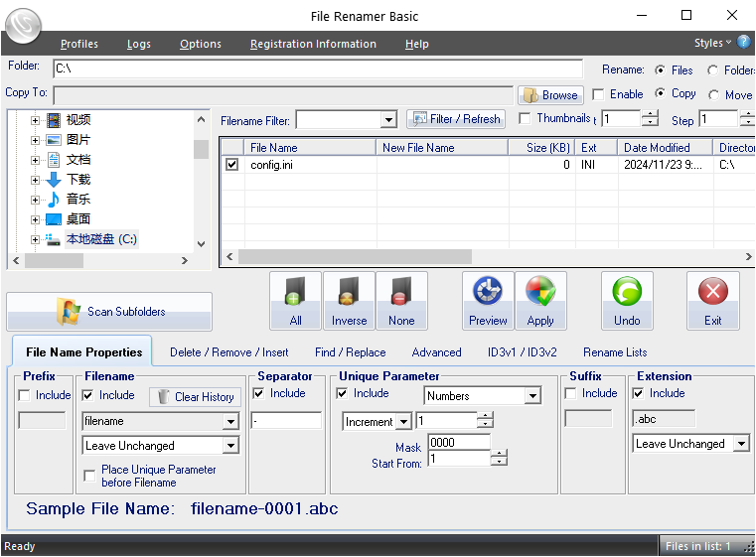The width and height of the screenshot is (756, 557).
Task: Expand the local disk C: tree node
Action: [35, 239]
